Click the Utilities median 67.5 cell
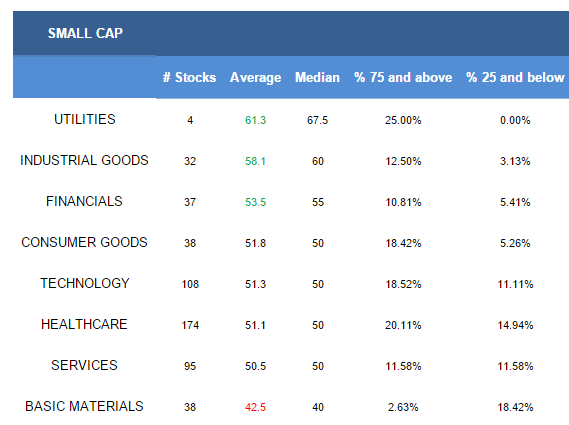Screen dimensions: 569x425 [x=318, y=120]
